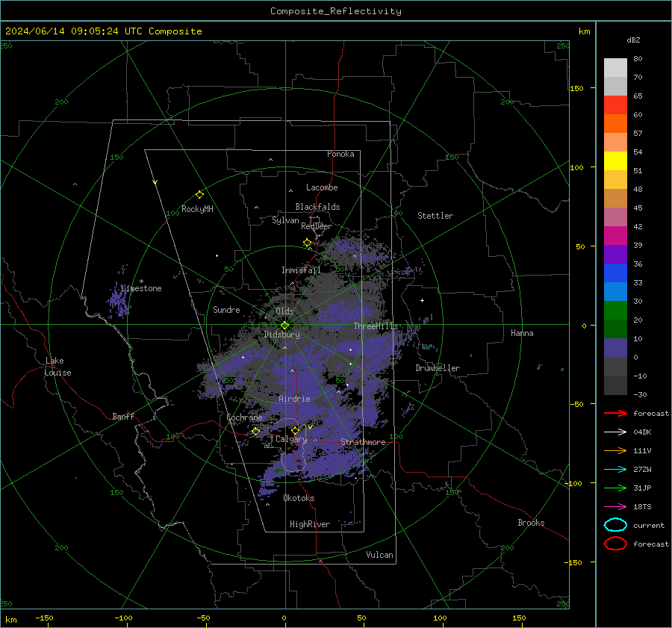Click the red forecast arrow in legend
Screen dimensions: 672x628
click(615, 413)
